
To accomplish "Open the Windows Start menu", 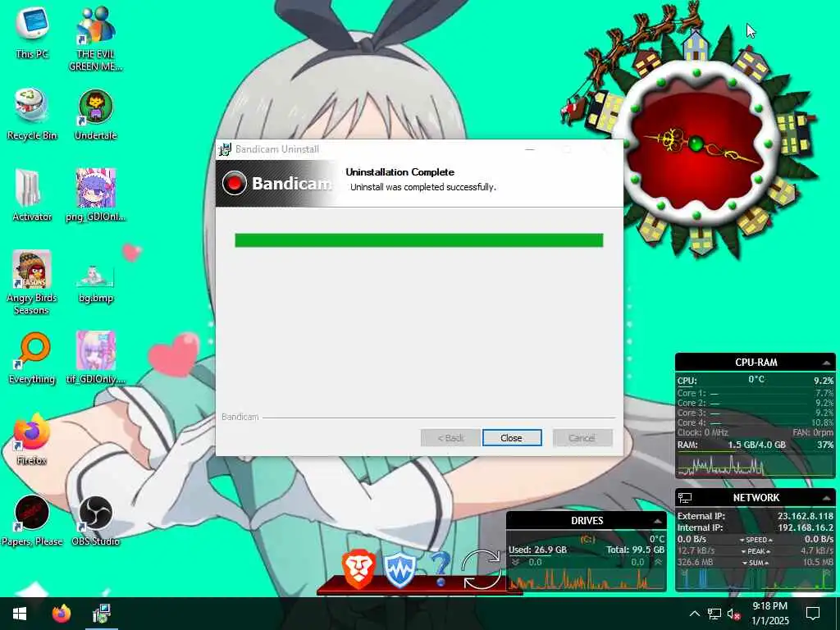I will pyautogui.click(x=20, y=614).
